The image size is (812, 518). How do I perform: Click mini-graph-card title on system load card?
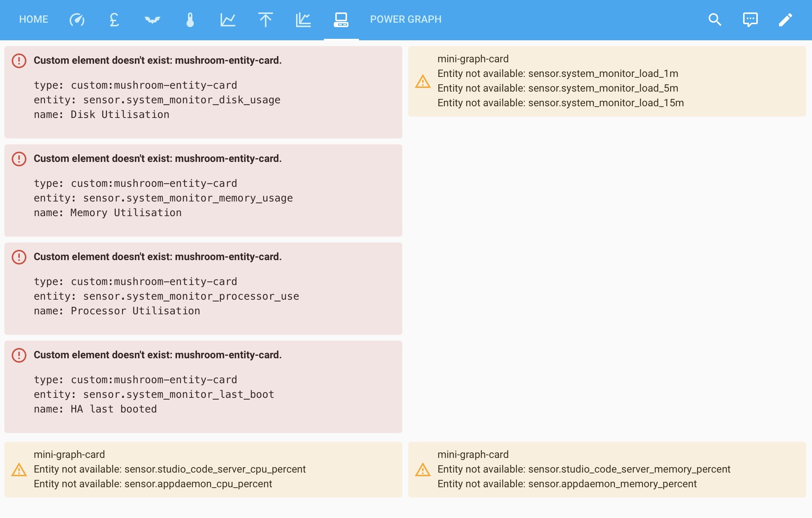pyautogui.click(x=473, y=59)
